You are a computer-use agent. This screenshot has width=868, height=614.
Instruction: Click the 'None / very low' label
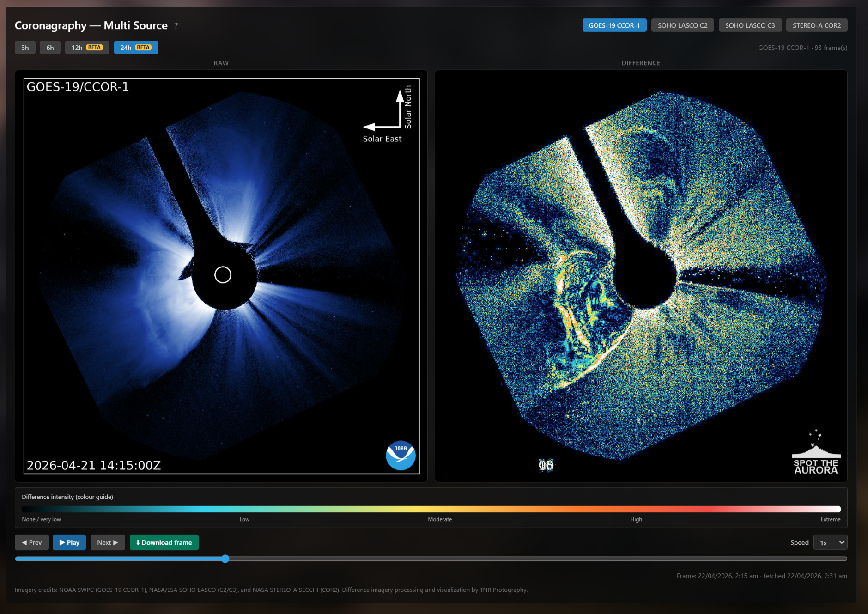[41, 519]
